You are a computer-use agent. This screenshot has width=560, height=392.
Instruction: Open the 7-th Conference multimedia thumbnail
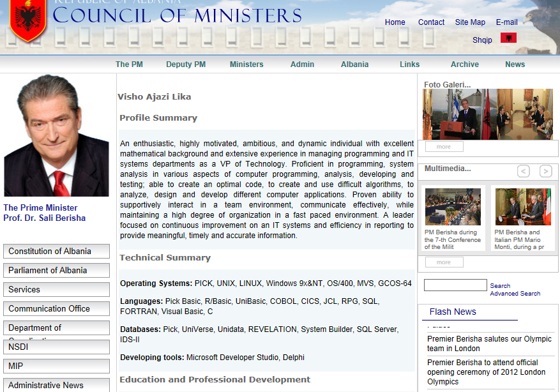click(x=453, y=206)
